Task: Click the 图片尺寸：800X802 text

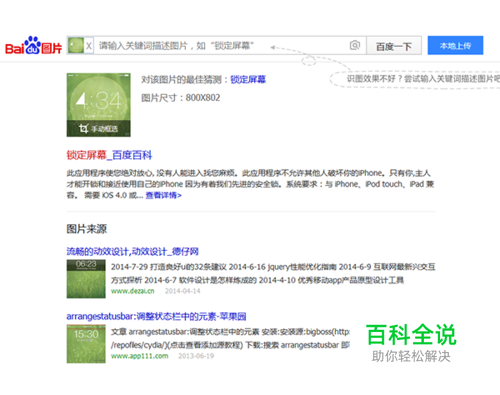Action: tap(181, 98)
